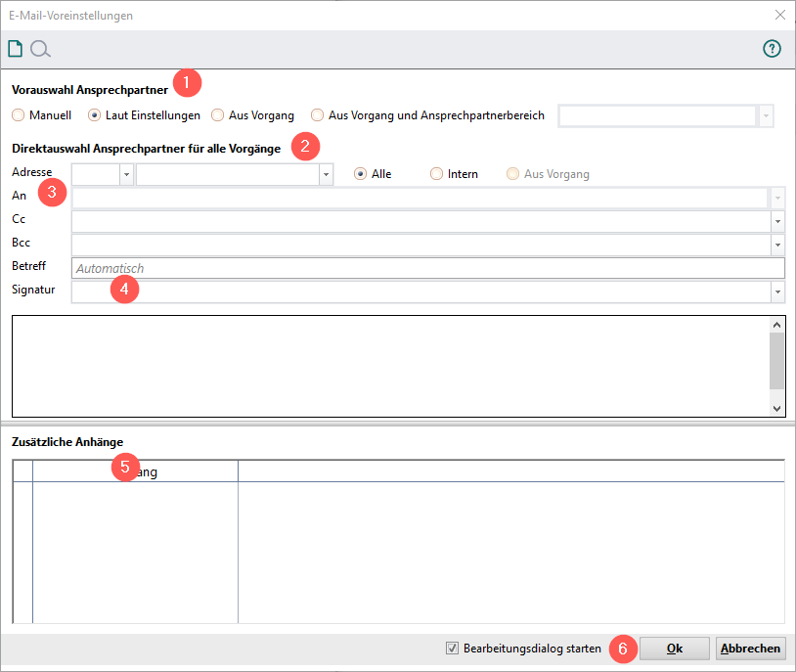Select the Alle radio button

pos(361,174)
